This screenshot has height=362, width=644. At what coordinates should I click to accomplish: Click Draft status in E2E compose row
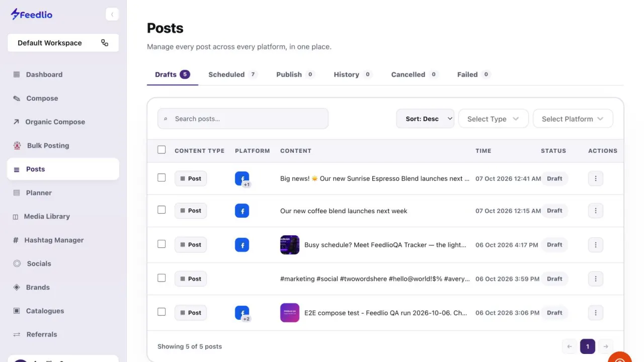click(554, 313)
